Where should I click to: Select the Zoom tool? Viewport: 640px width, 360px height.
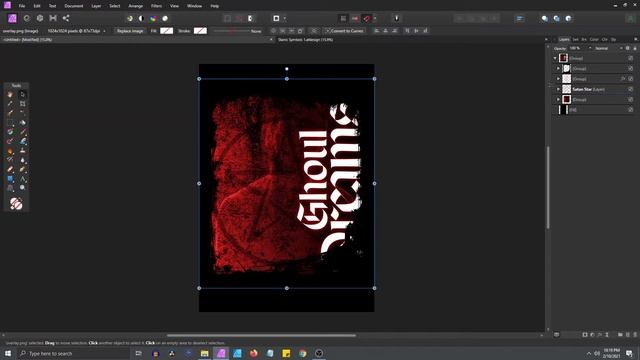click(x=22, y=188)
